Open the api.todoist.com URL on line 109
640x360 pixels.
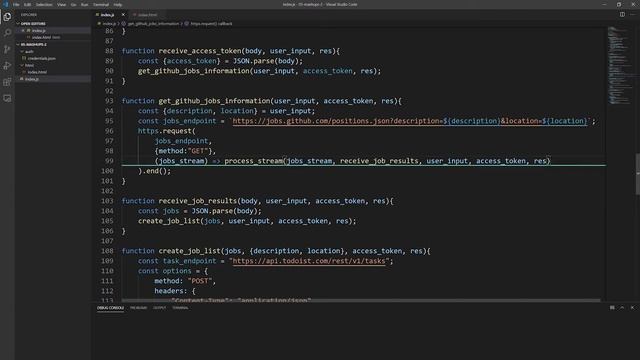[309, 261]
